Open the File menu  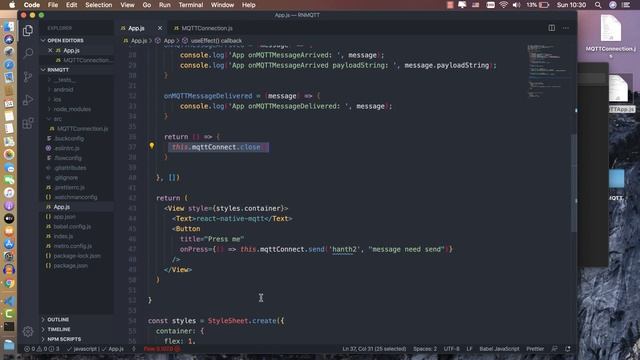coord(53,5)
